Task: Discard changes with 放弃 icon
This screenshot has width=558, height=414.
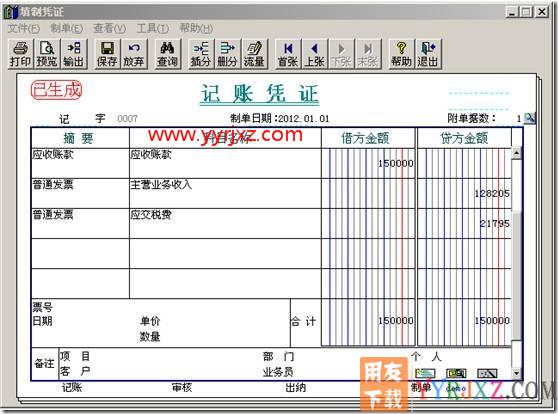Action: click(x=133, y=54)
